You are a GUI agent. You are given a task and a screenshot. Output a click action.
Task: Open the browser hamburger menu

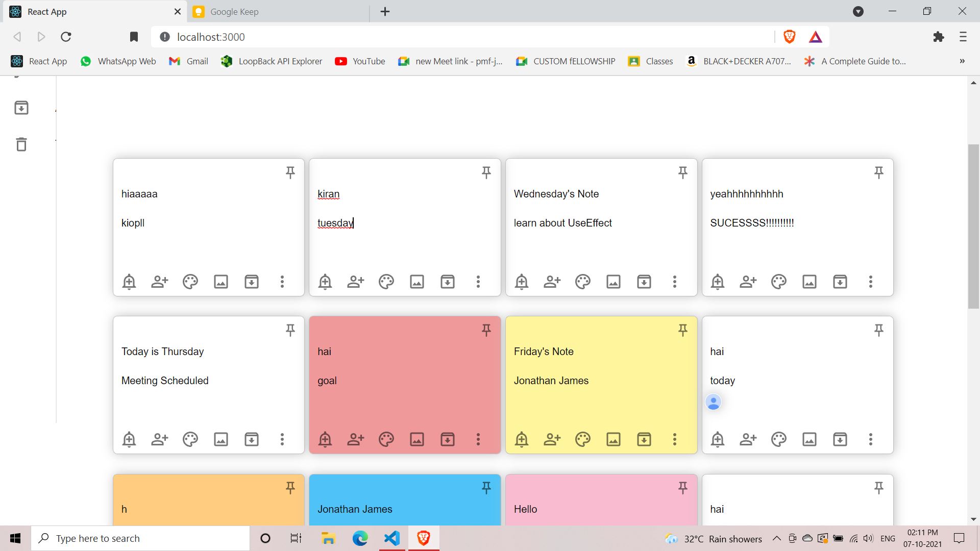(x=963, y=37)
